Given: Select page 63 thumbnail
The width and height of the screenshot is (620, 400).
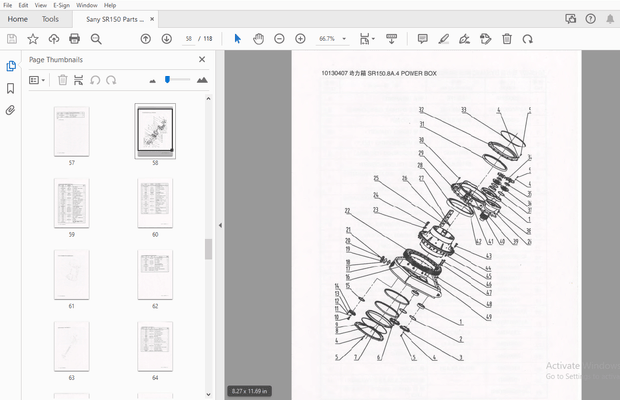Looking at the screenshot, I should [x=72, y=346].
